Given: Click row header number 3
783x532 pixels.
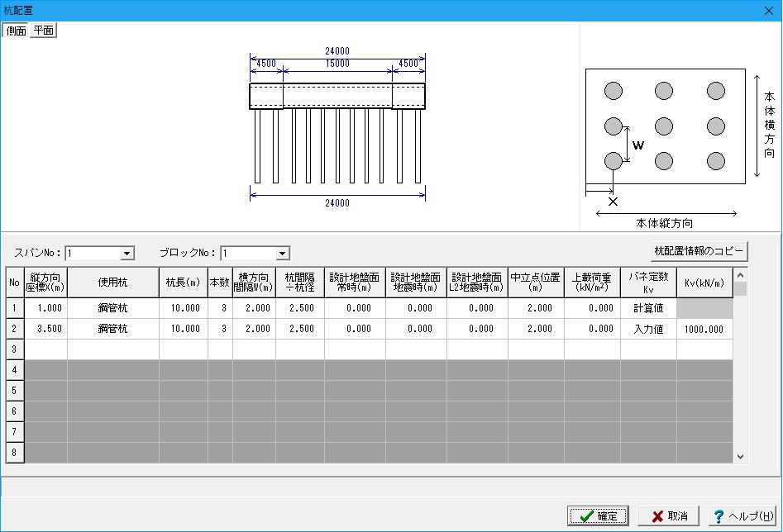Looking at the screenshot, I should click(15, 349).
